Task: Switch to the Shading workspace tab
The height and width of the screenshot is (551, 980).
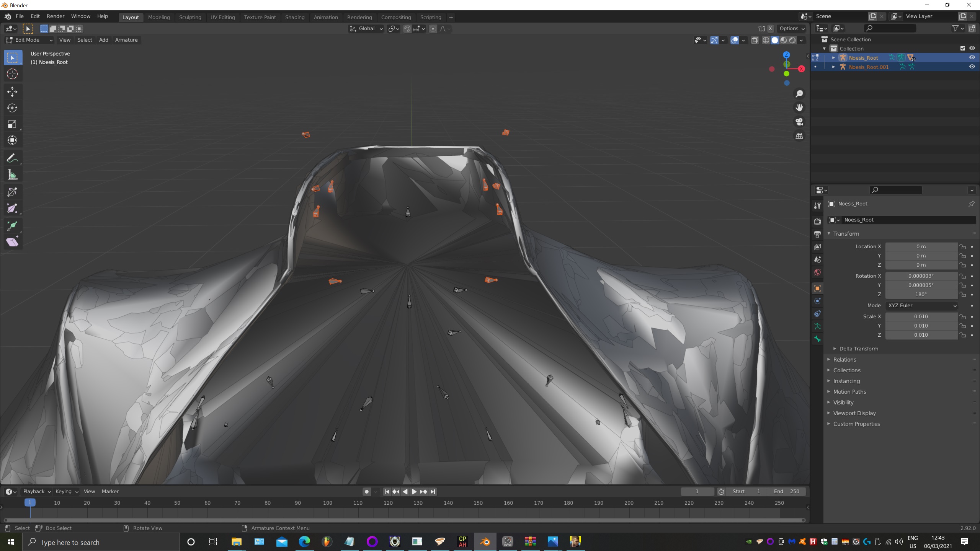Action: 295,17
